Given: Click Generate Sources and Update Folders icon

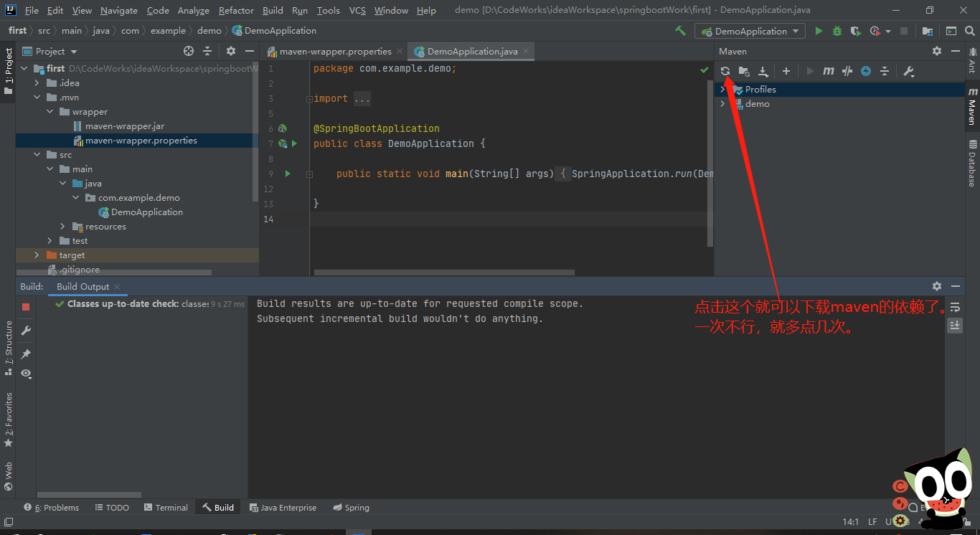Looking at the screenshot, I should [x=744, y=71].
